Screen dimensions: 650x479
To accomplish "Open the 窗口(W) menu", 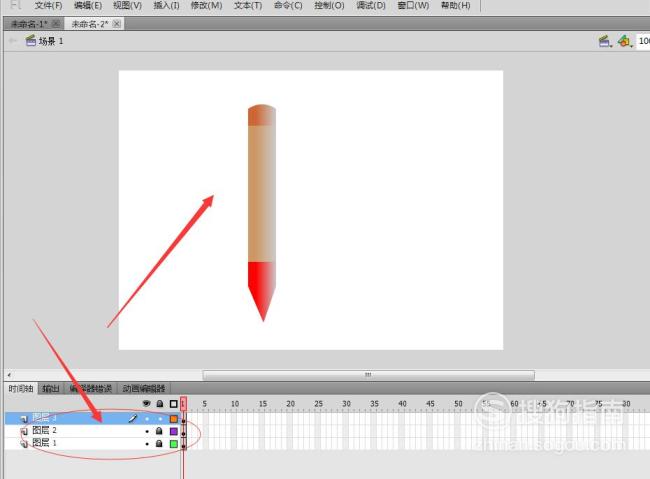I will tap(413, 6).
